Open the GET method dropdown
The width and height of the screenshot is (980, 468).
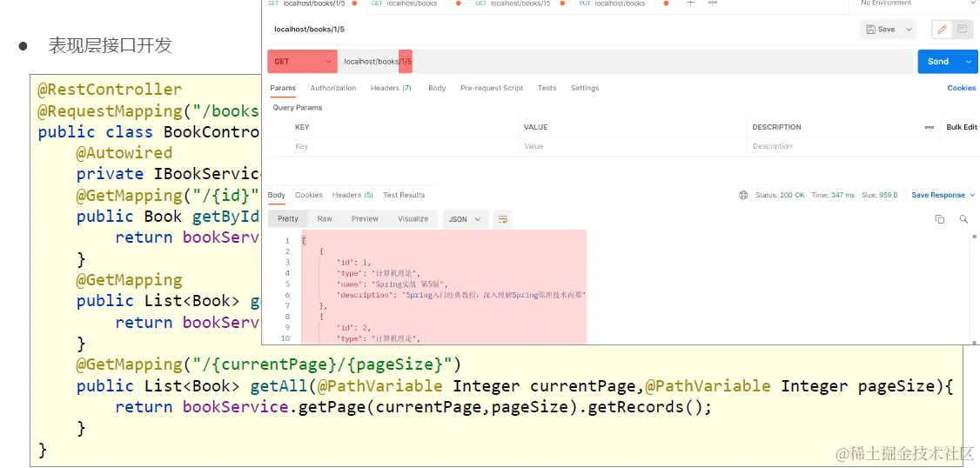click(303, 61)
